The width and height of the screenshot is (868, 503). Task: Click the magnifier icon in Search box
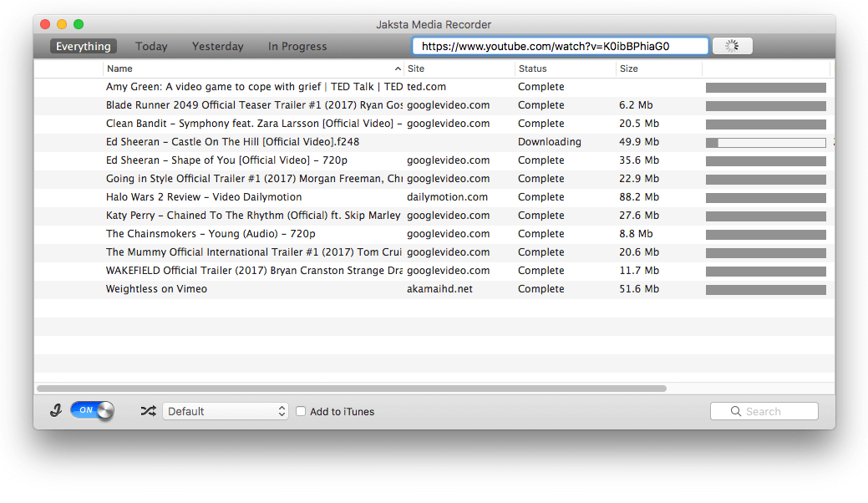click(x=736, y=411)
